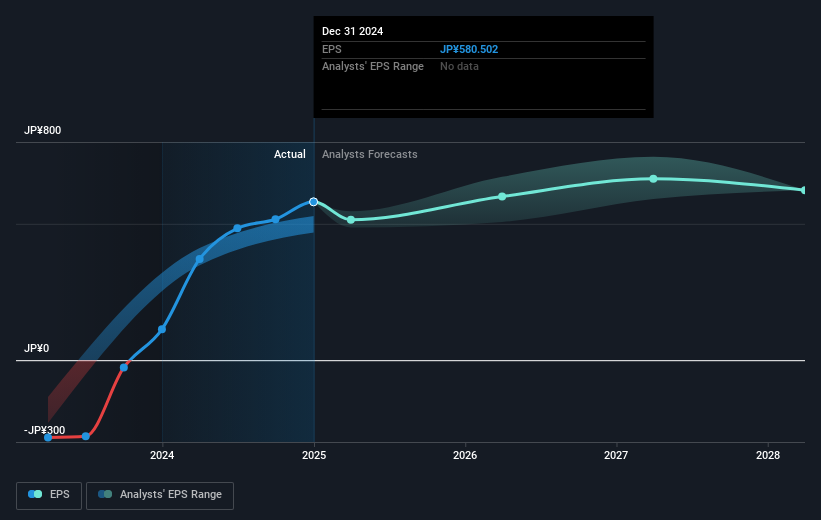Click the JP¥0 y-axis label
Image resolution: width=821 pixels, height=520 pixels.
tap(37, 348)
